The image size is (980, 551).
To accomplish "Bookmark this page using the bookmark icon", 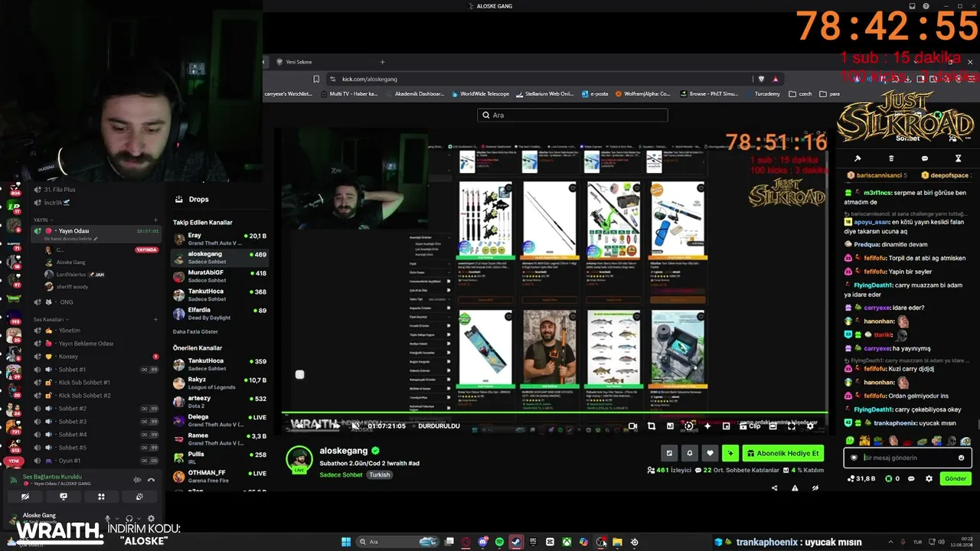I will point(316,79).
